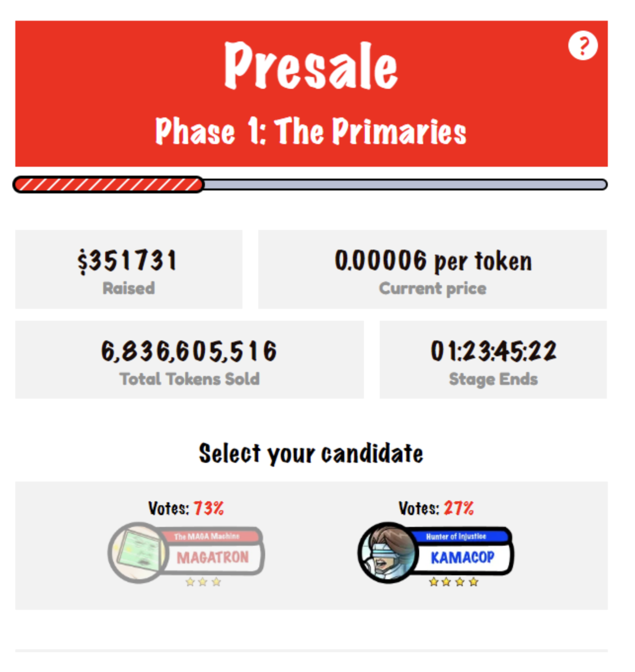Click the 0.00006 per token price card

(x=433, y=269)
